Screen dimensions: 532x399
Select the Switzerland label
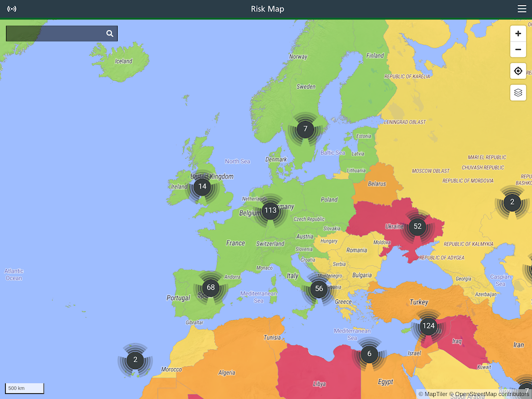270,243
